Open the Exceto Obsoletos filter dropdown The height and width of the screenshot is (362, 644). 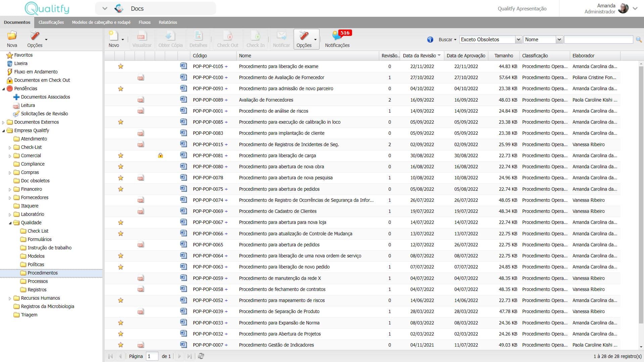[518, 40]
